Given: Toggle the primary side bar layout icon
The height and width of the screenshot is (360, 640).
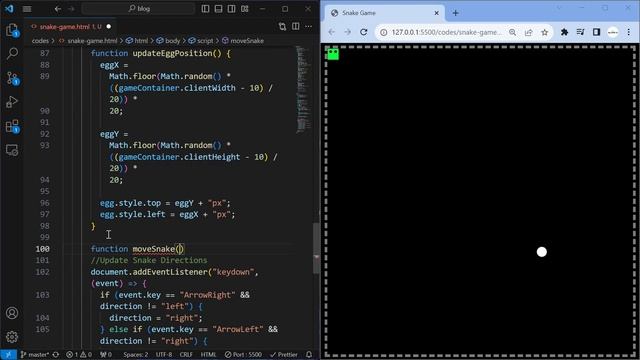Looking at the screenshot, I should (x=205, y=9).
